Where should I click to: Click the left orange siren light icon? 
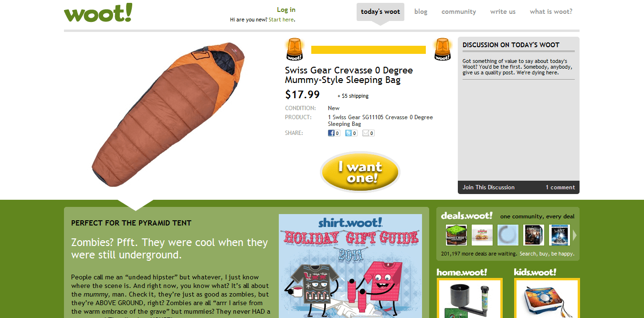click(294, 50)
